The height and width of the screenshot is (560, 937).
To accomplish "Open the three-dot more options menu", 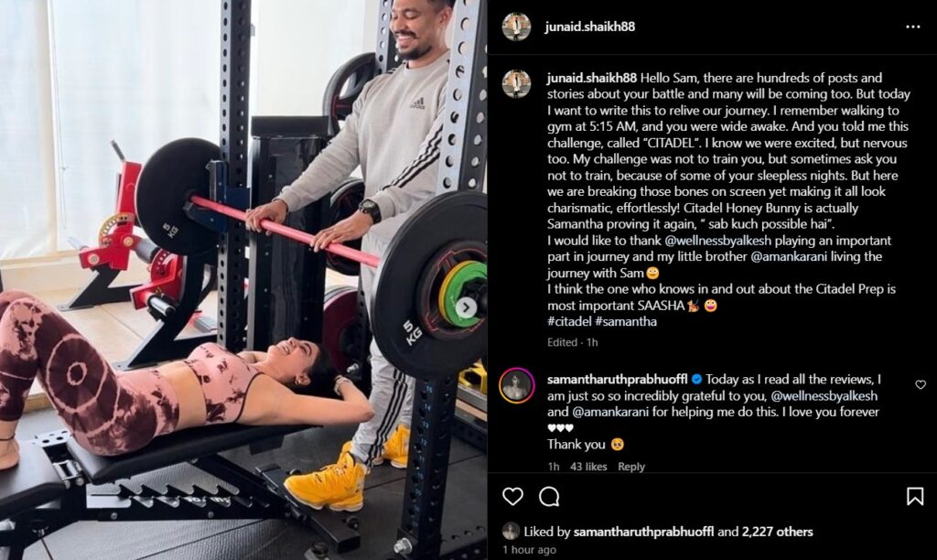I will coord(912,27).
